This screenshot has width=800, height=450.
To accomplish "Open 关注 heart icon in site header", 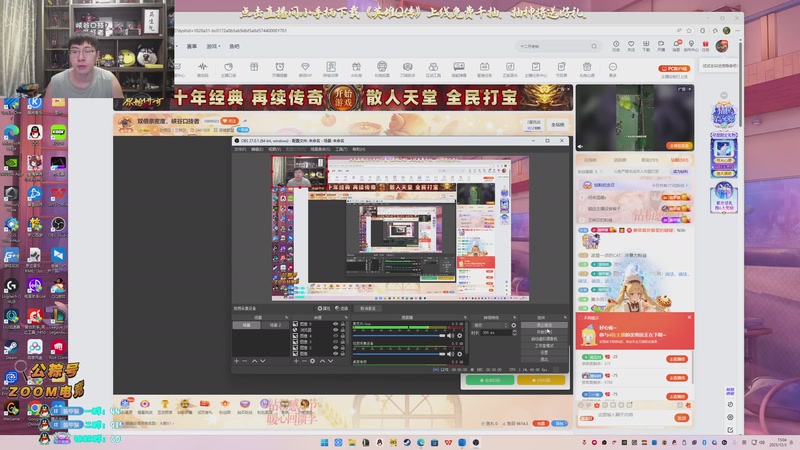I will coord(631,46).
